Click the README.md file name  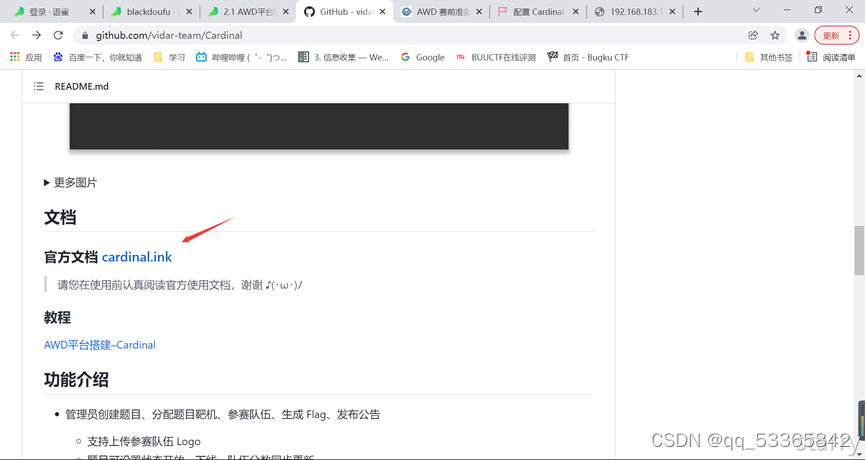point(82,87)
